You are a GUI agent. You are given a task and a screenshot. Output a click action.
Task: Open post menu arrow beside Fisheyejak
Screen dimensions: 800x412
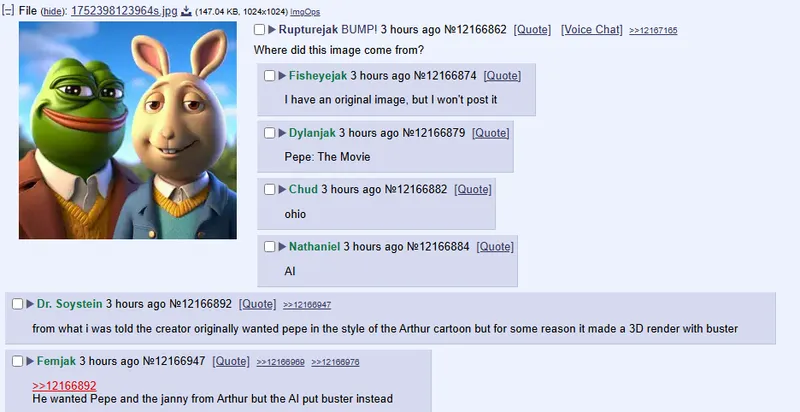[282, 76]
